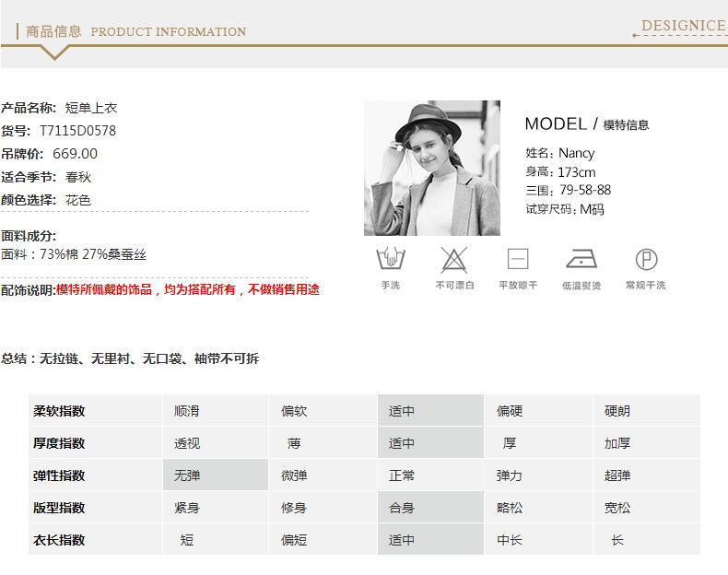This screenshot has height=575, width=728.
Task: Click the MODEL heading text
Action: point(555,123)
